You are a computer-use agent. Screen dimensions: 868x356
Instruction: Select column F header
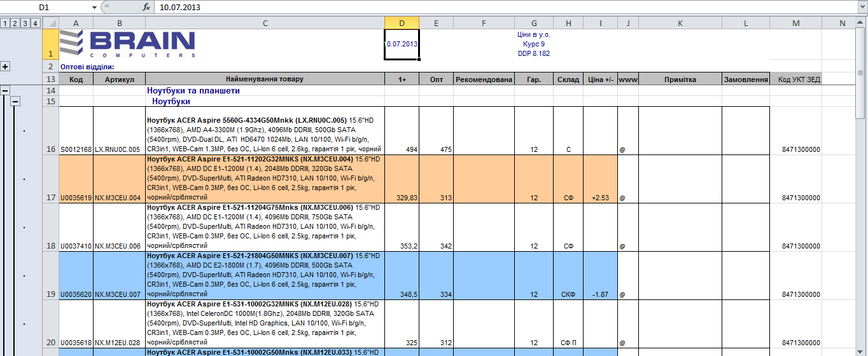484,24
